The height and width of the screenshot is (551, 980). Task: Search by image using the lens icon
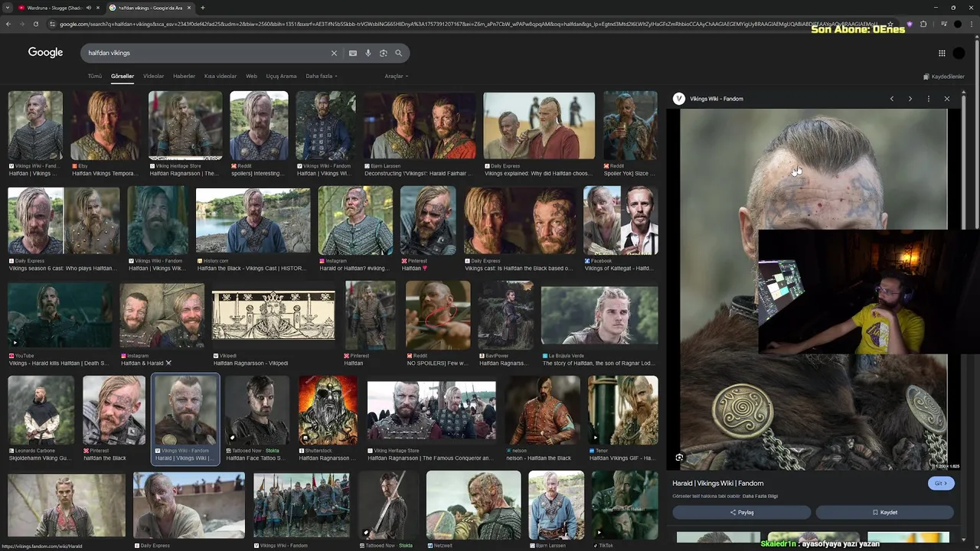[384, 53]
